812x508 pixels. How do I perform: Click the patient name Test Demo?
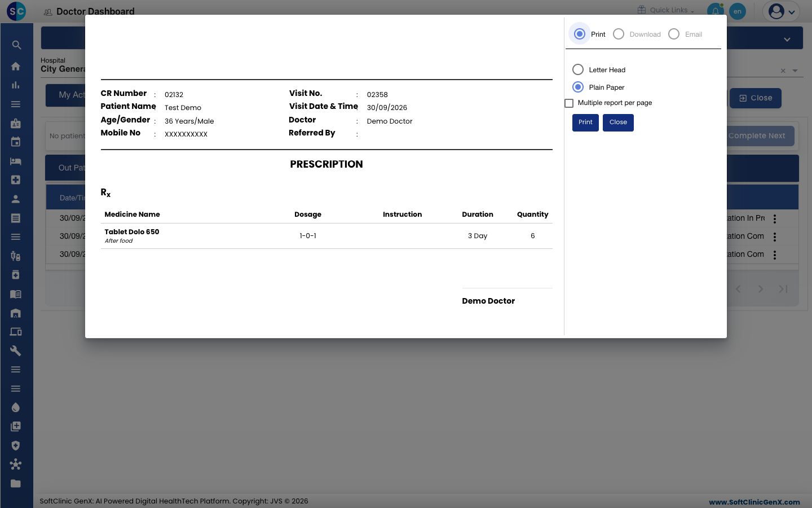click(x=183, y=108)
